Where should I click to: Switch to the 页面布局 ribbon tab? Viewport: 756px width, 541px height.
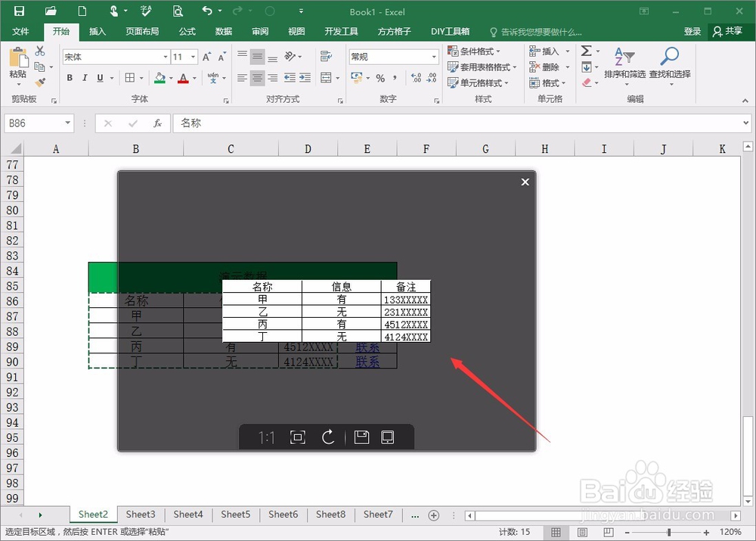(x=142, y=31)
